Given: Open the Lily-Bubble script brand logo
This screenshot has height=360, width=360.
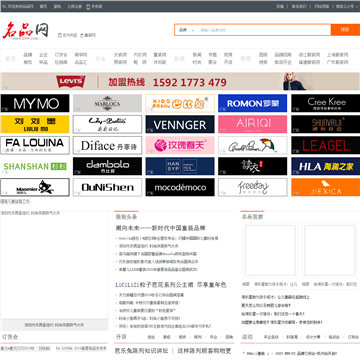Looking at the screenshot, I should point(107,124).
